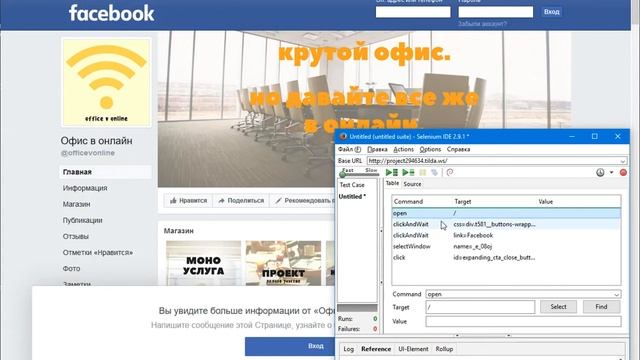Play the entire test suite in Selenium IDE

coord(392,173)
